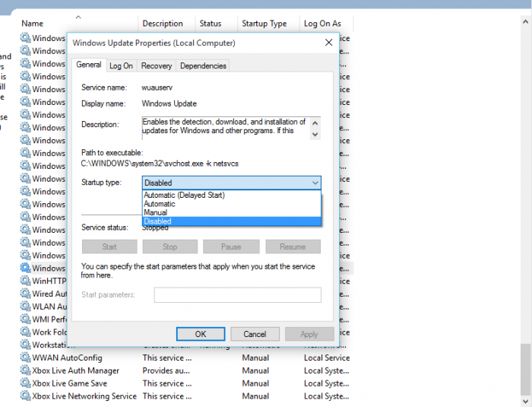Switch to the Recovery tab
Image resolution: width=532 pixels, height=407 pixels.
(x=157, y=66)
